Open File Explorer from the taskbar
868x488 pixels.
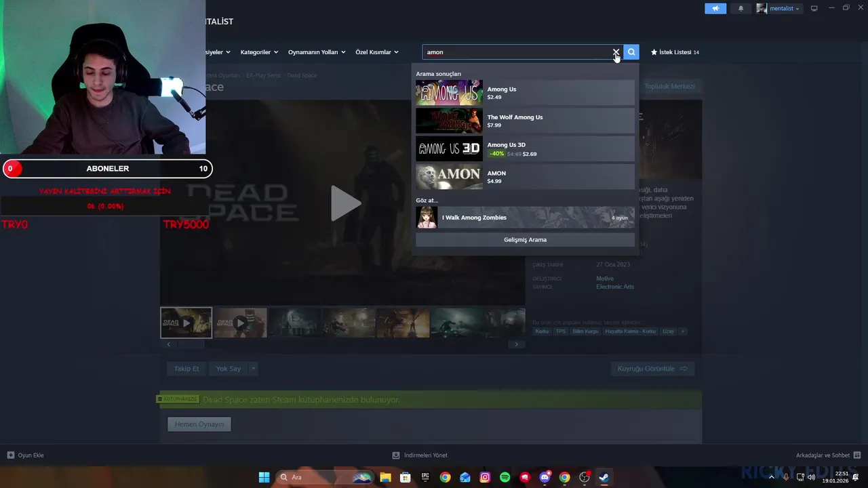click(385, 477)
